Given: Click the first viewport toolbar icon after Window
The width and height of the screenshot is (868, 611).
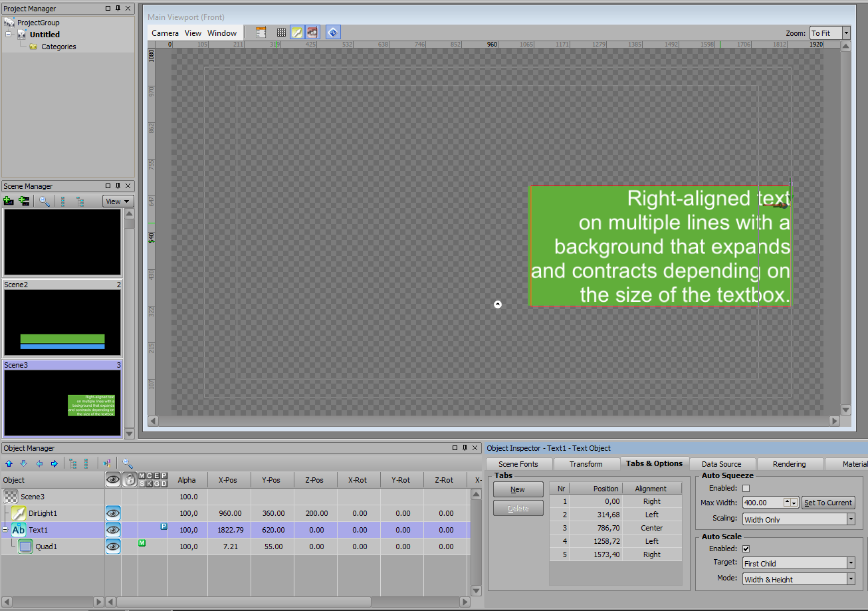Looking at the screenshot, I should click(261, 33).
